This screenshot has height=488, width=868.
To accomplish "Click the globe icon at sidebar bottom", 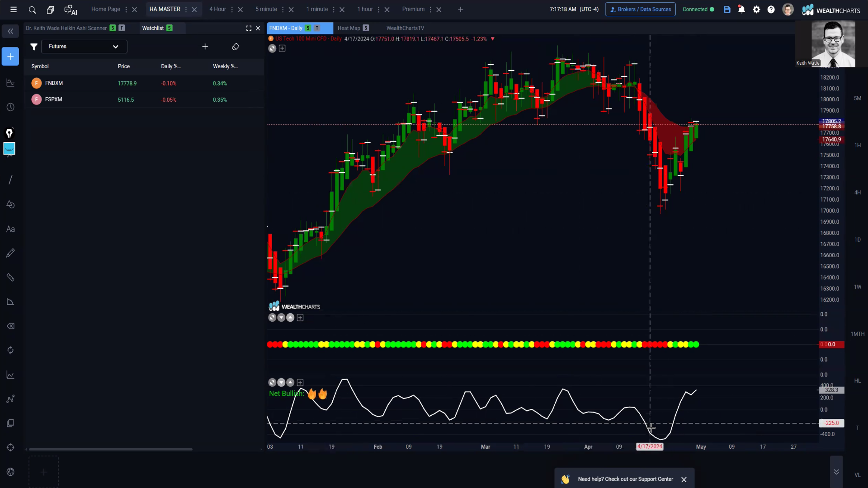I will (x=10, y=472).
